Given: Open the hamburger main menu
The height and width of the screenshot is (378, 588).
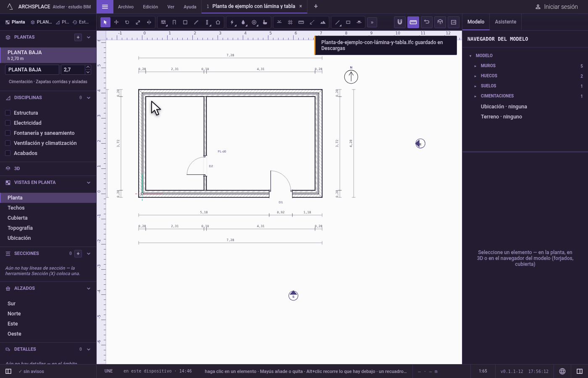Looking at the screenshot, I should (105, 7).
